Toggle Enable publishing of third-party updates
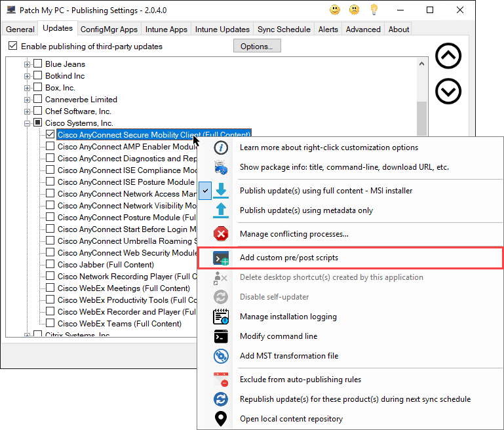 pos(13,46)
